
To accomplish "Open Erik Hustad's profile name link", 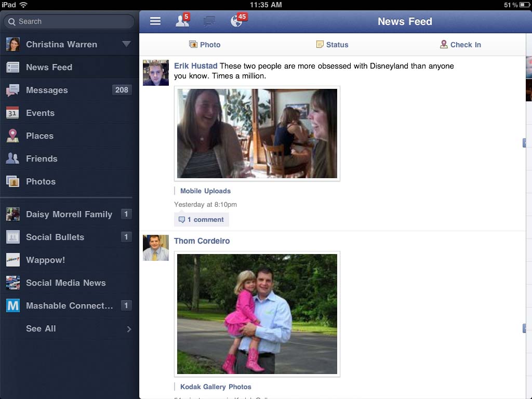I will [x=195, y=66].
